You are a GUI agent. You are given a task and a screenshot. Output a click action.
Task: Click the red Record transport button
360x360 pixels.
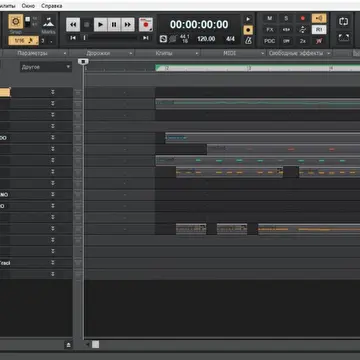[146, 25]
